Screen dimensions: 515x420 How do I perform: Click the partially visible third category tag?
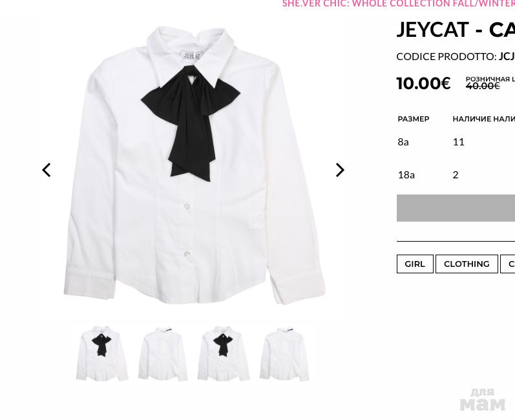pos(508,264)
